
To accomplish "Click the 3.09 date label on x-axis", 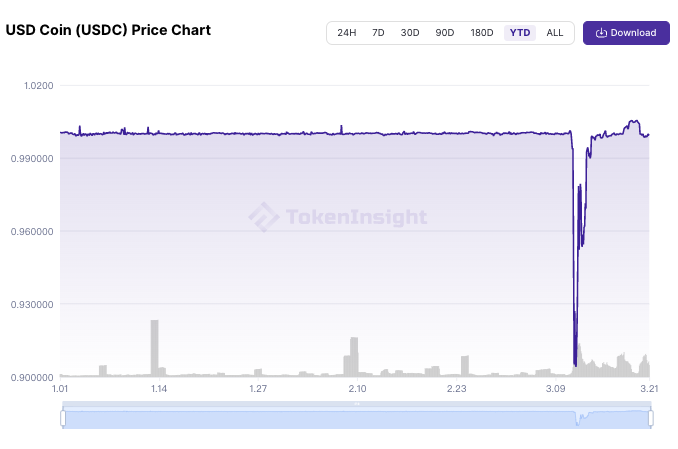I will (556, 389).
